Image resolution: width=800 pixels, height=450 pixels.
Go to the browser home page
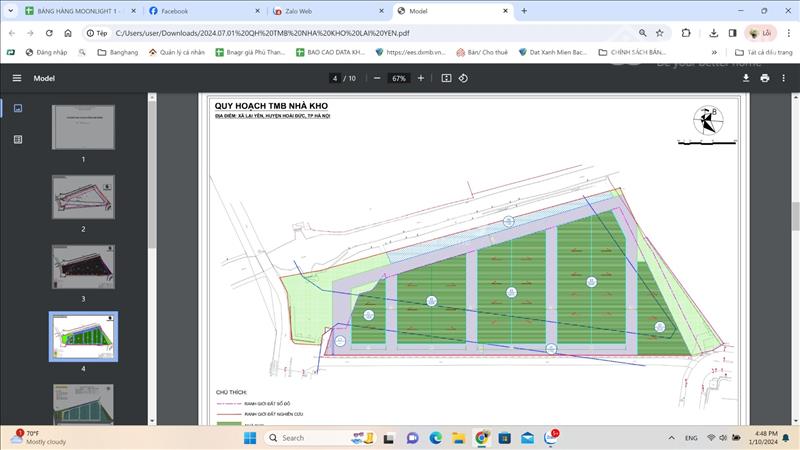point(68,33)
